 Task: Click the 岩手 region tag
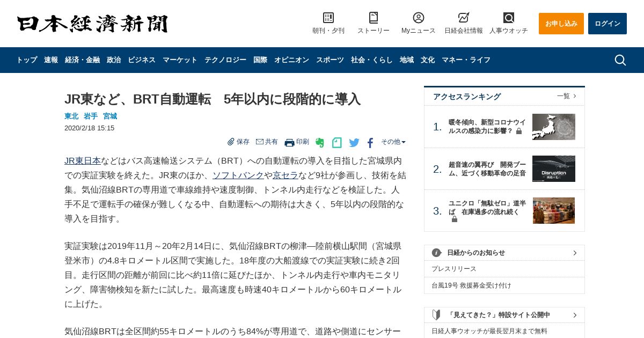[91, 116]
